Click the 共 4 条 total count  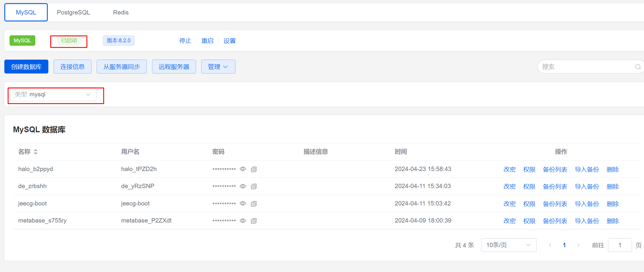(x=464, y=245)
